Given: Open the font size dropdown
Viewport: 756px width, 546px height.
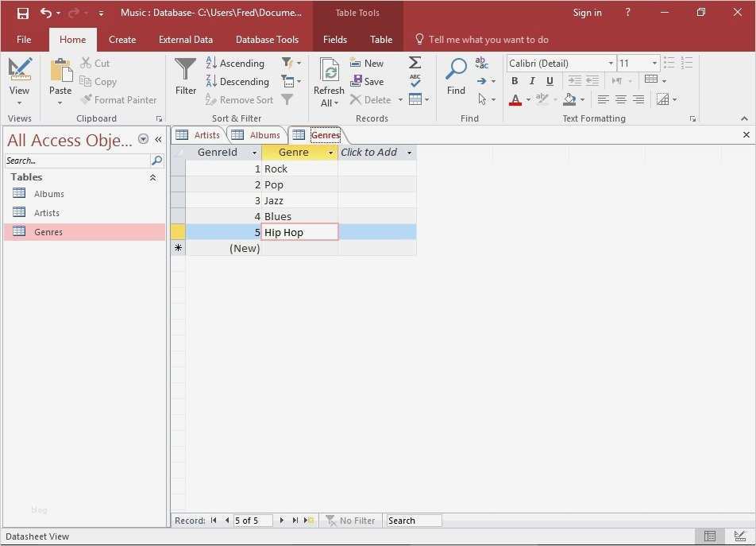Looking at the screenshot, I should [655, 63].
